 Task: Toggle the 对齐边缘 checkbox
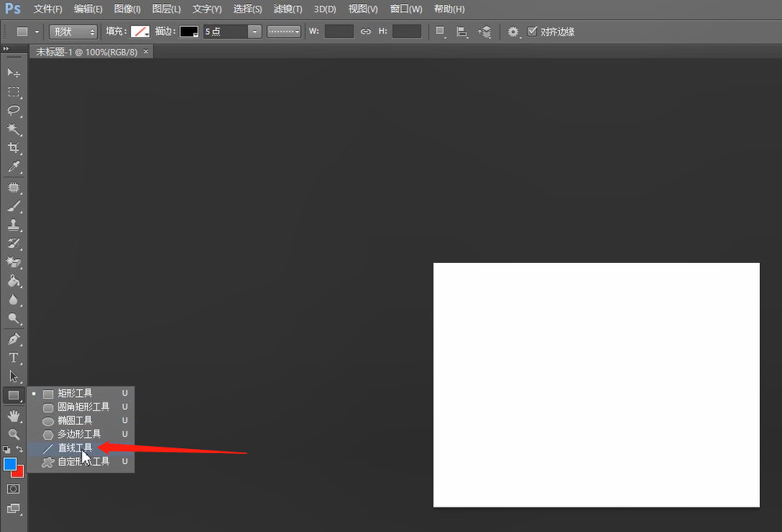[x=532, y=32]
